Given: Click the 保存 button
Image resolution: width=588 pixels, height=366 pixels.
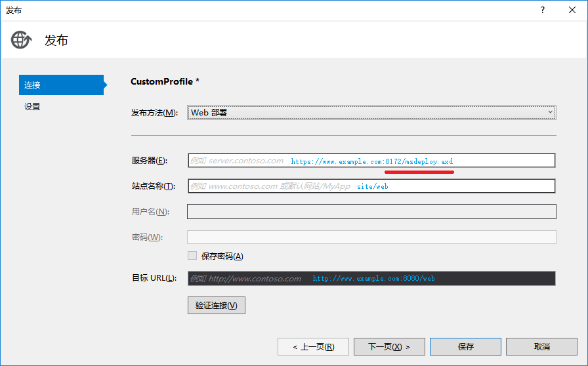Looking at the screenshot, I should [x=465, y=346].
